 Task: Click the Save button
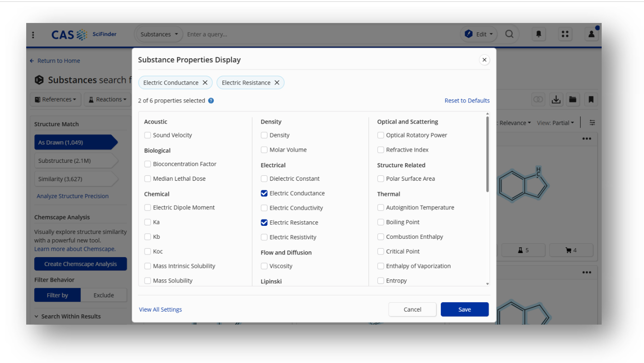465,310
